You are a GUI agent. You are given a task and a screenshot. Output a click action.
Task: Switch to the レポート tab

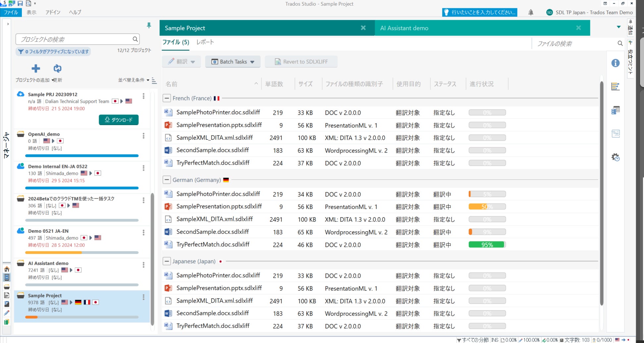[x=205, y=42]
